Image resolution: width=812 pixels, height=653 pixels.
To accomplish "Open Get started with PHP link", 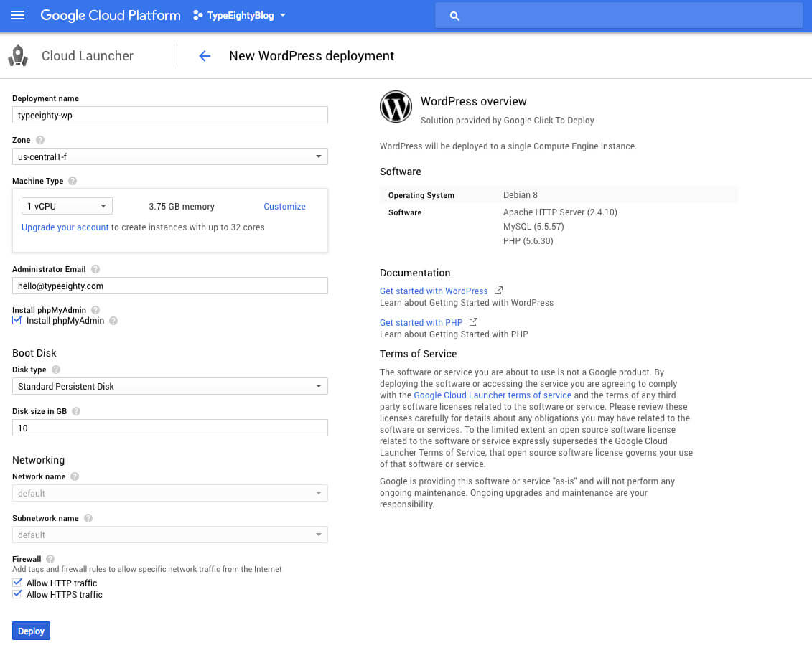I will (x=421, y=322).
